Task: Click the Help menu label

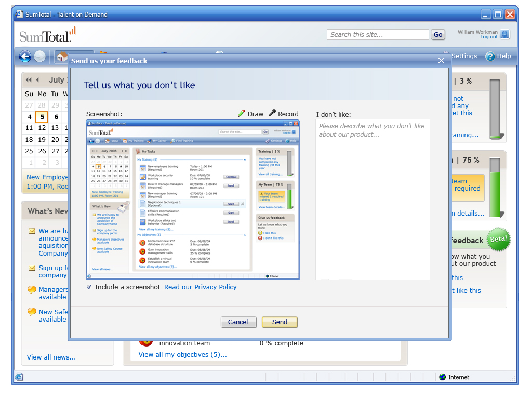Action: pos(504,56)
